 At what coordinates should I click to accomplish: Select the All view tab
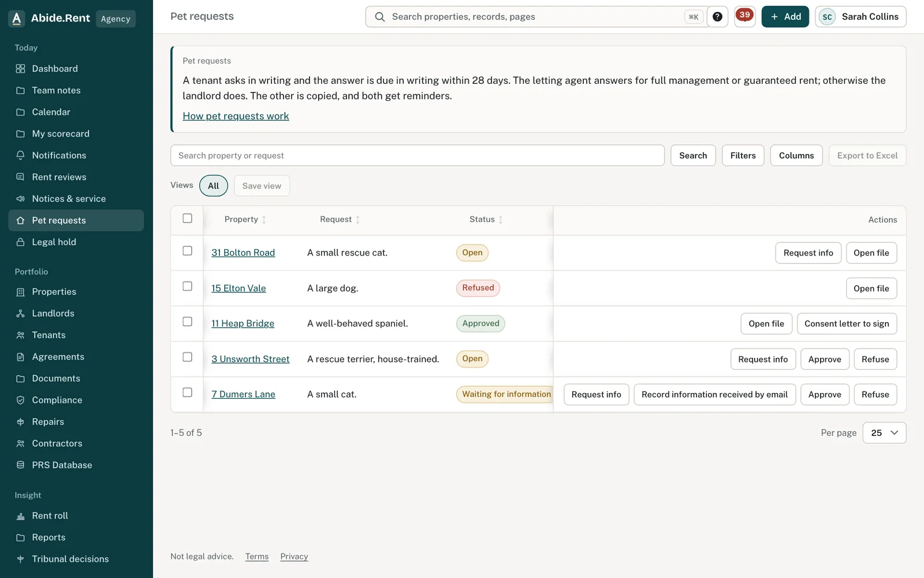point(214,186)
